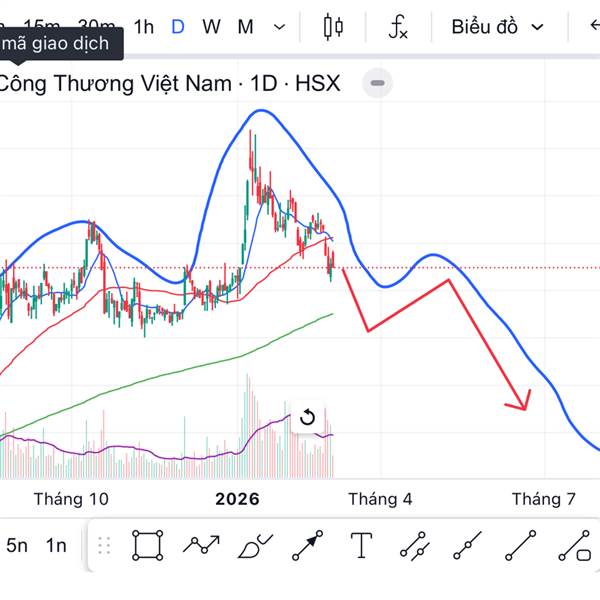
Task: Select the W weekly interval
Action: 211,27
